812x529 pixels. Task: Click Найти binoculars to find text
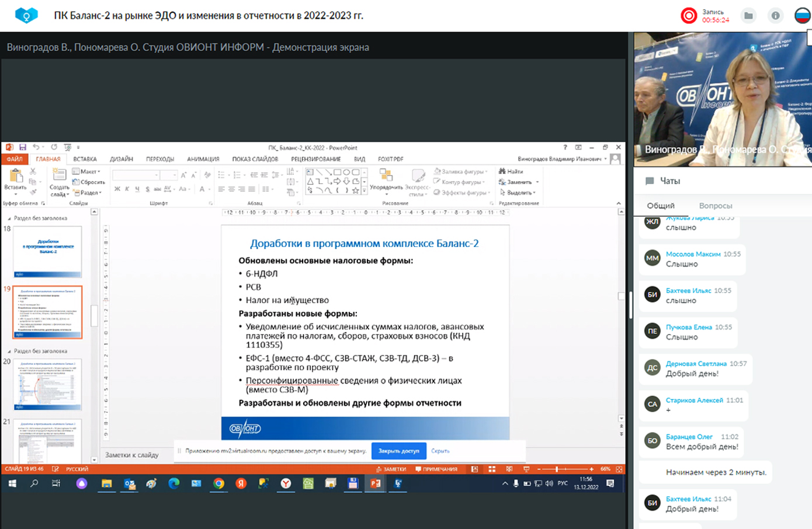tap(511, 171)
